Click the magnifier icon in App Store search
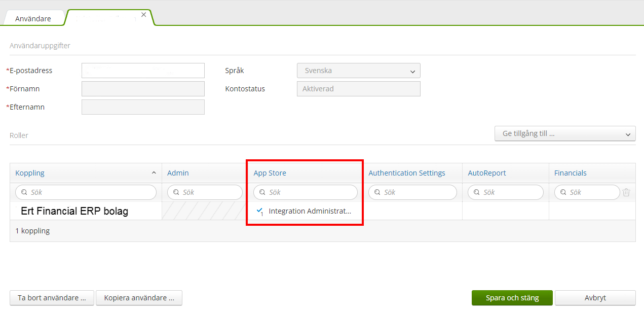Screen dimensions: 644x311 [x=262, y=192]
